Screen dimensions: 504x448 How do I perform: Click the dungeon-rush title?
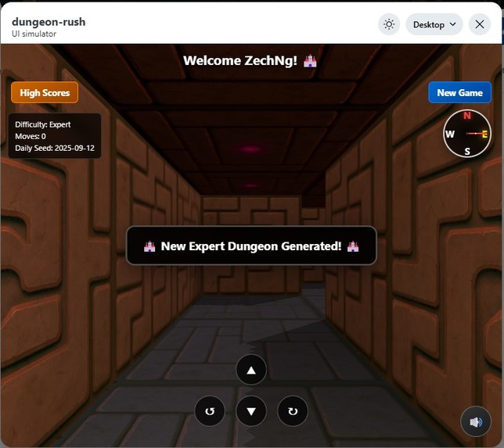[49, 22]
